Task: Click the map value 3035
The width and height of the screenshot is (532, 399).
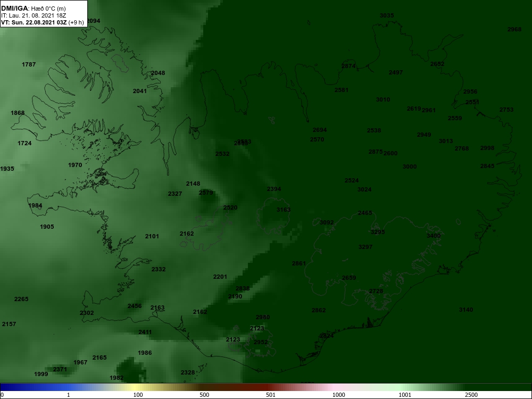Action: click(387, 15)
